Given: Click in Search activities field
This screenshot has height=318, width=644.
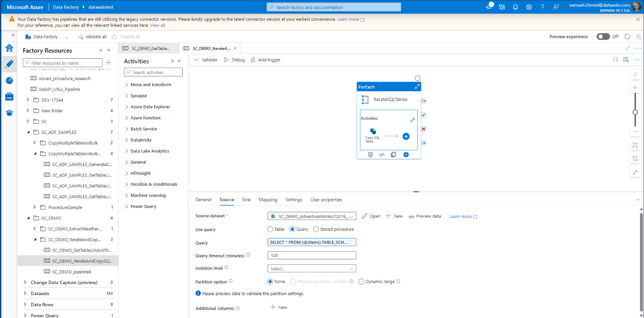Looking at the screenshot, I should [153, 72].
